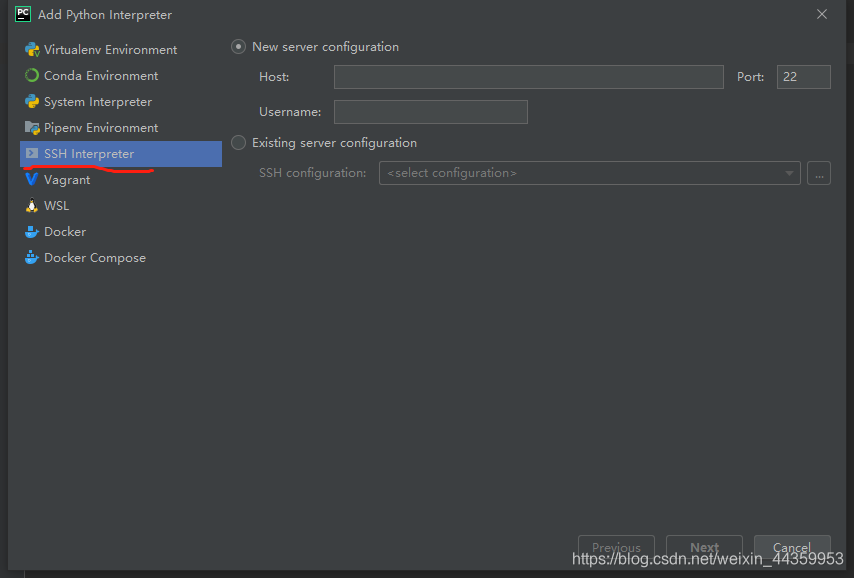Choose System Interpreter entry
This screenshot has height=578, width=854.
click(x=121, y=102)
